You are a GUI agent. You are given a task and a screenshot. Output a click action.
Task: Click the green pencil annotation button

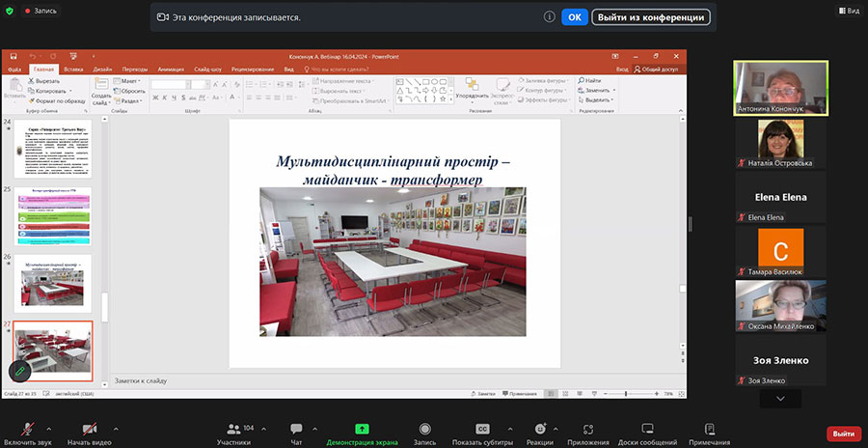coord(18,370)
